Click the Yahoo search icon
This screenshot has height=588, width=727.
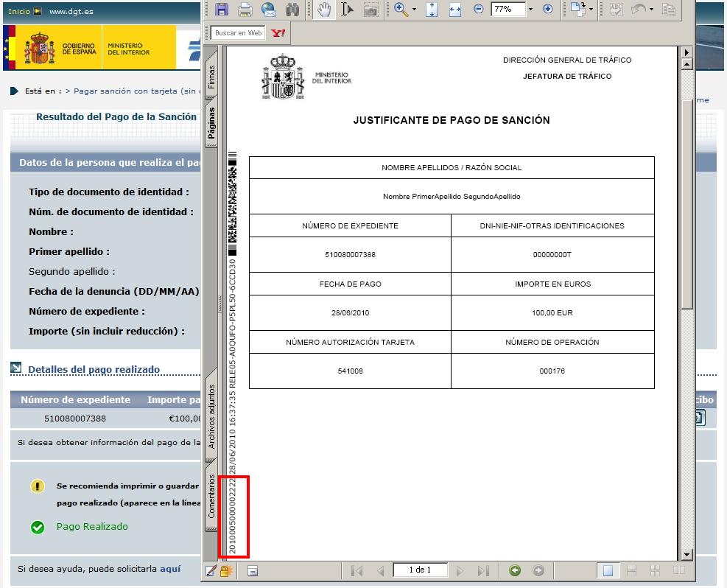(x=278, y=33)
